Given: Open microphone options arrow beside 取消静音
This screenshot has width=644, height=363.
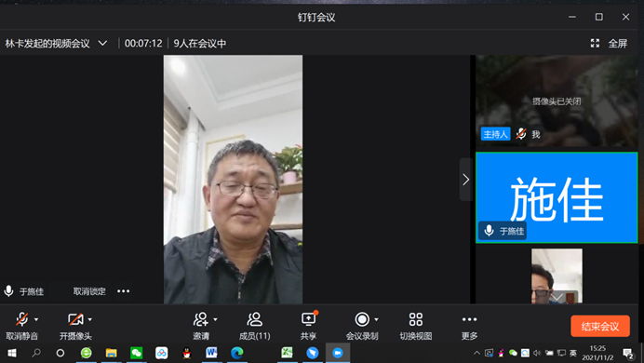Looking at the screenshot, I should tap(36, 319).
